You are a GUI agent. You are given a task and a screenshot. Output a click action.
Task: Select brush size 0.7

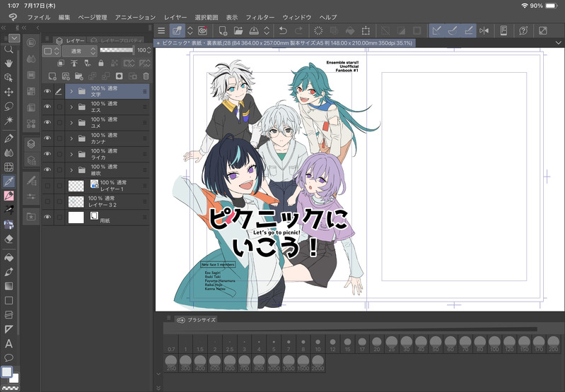point(171,345)
